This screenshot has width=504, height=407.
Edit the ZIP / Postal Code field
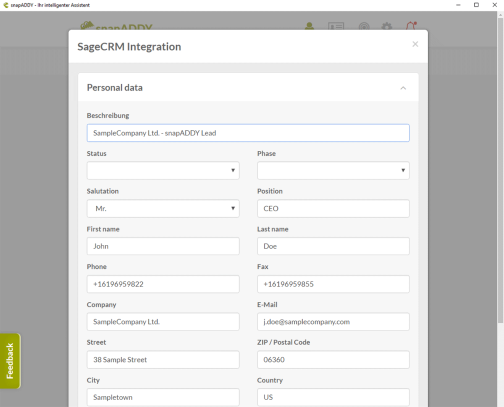point(333,360)
